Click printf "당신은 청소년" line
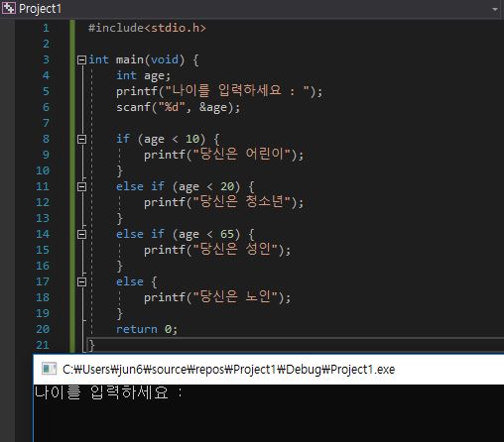Screen dimensions: 504x442 [223, 202]
